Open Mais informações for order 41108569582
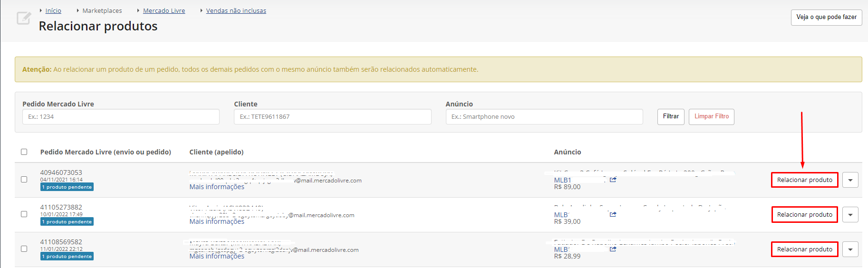Viewport: 868px width, 268px height. pyautogui.click(x=217, y=256)
